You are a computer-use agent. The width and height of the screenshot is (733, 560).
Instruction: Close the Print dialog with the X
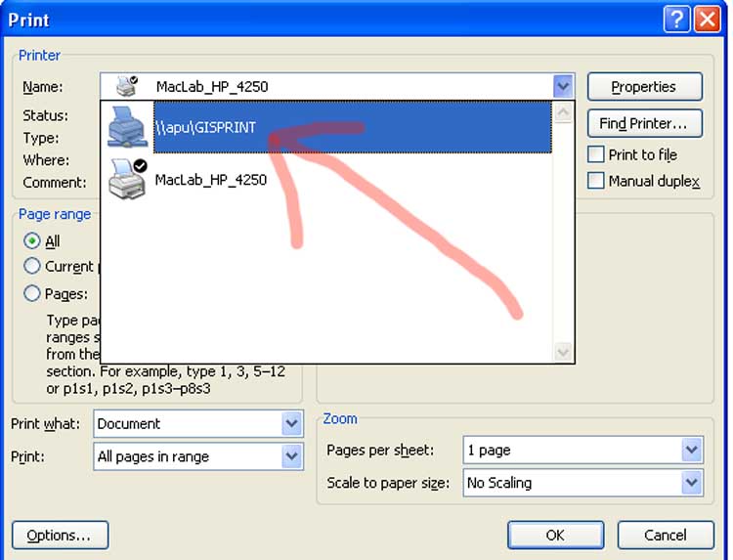tap(707, 20)
